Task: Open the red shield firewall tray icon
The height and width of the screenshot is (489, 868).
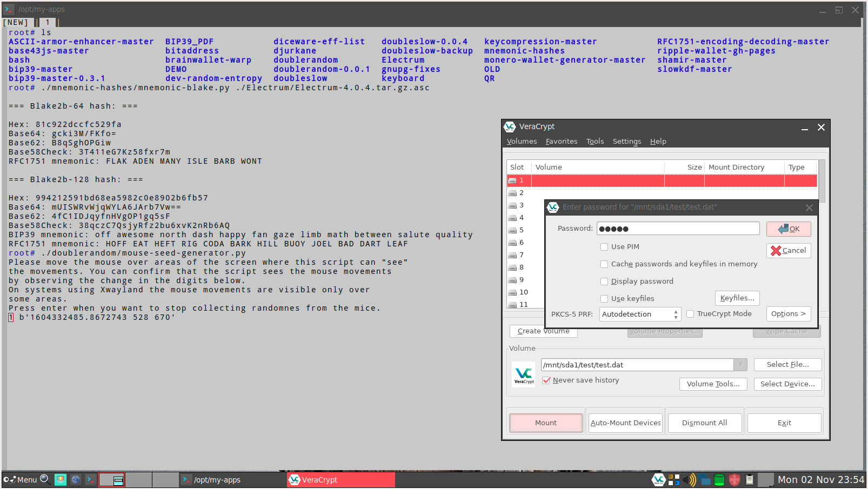Action: 735,480
